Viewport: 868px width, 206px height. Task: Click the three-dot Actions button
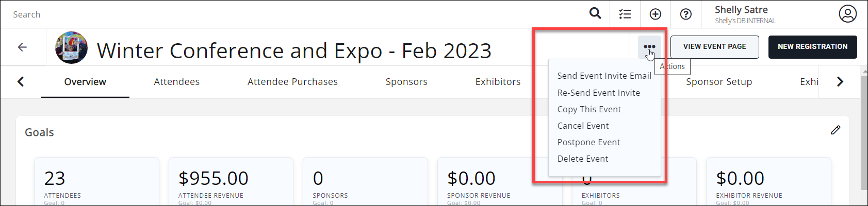[649, 47]
